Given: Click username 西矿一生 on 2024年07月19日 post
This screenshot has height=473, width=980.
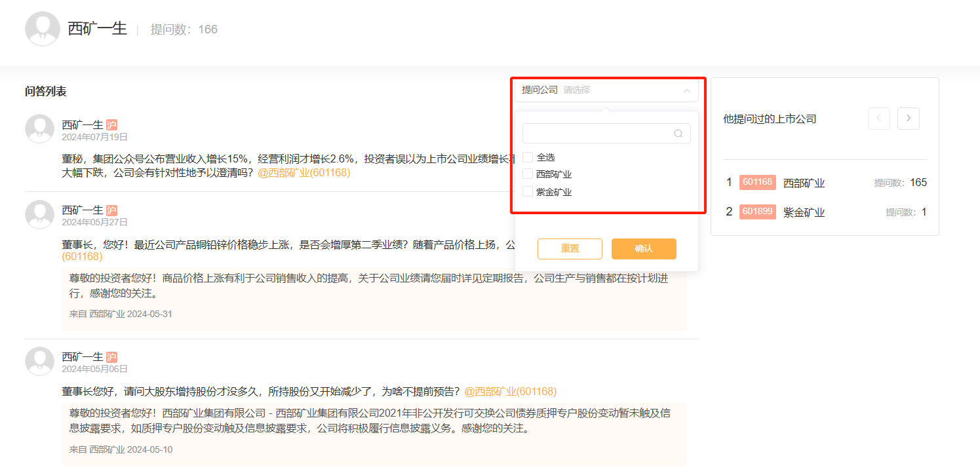Looking at the screenshot, I should point(83,125).
